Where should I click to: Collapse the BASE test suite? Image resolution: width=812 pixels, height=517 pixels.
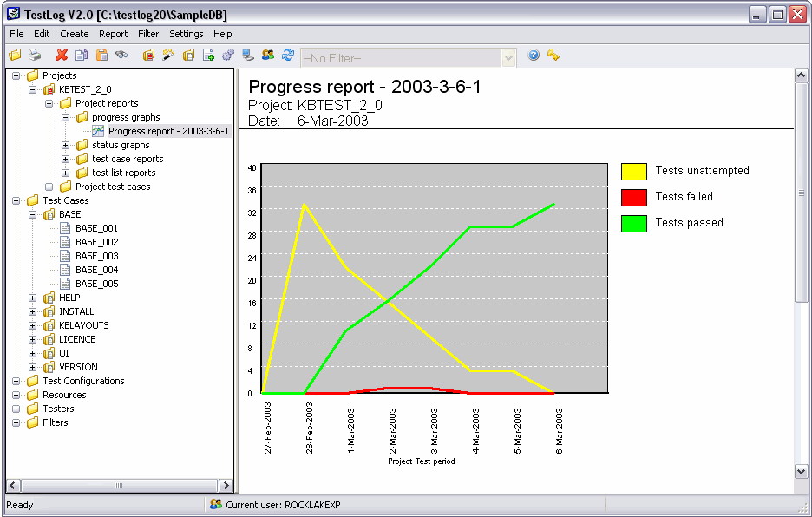pyautogui.click(x=33, y=214)
